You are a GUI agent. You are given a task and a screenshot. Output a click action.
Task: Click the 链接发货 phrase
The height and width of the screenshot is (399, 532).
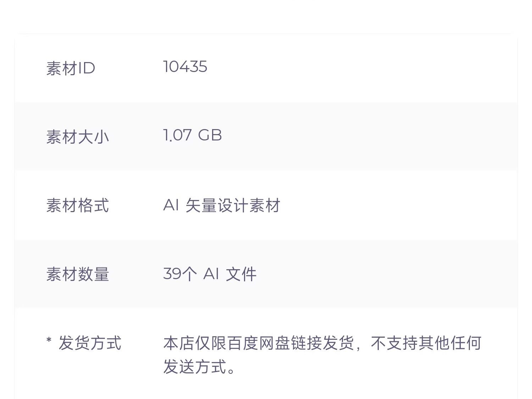pos(322,343)
